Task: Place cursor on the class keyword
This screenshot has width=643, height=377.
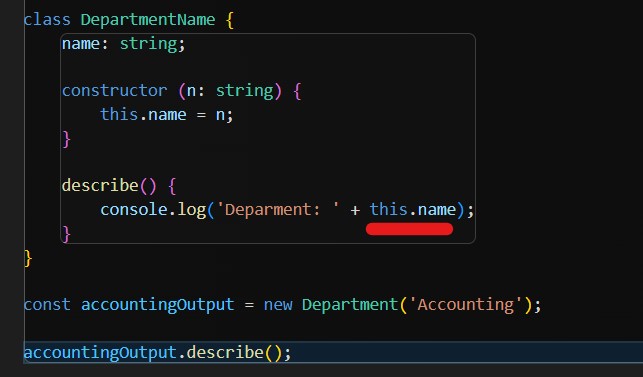Action: pyautogui.click(x=47, y=19)
